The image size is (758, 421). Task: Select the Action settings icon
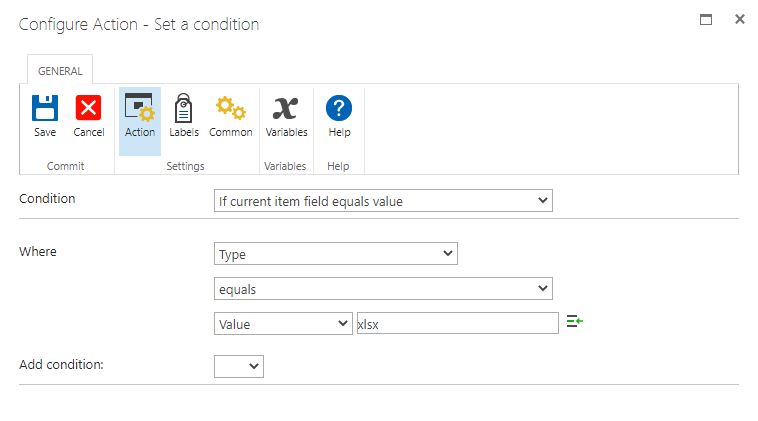tap(139, 107)
